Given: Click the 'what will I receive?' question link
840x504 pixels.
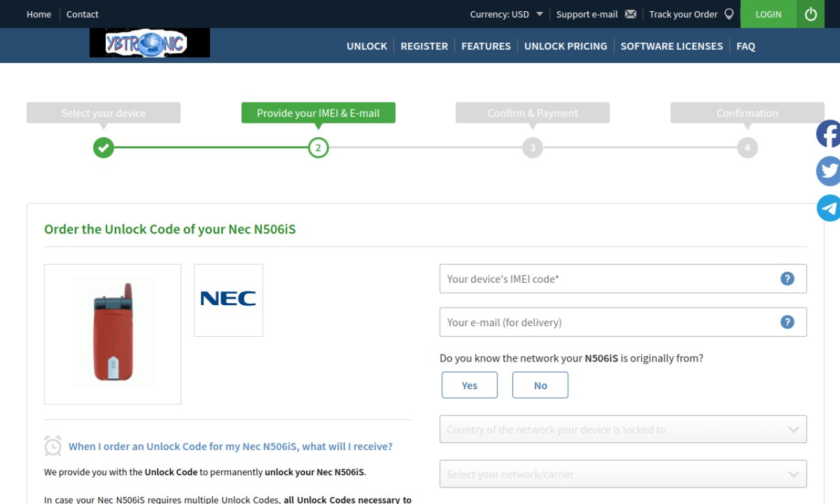Looking at the screenshot, I should coord(230,446).
